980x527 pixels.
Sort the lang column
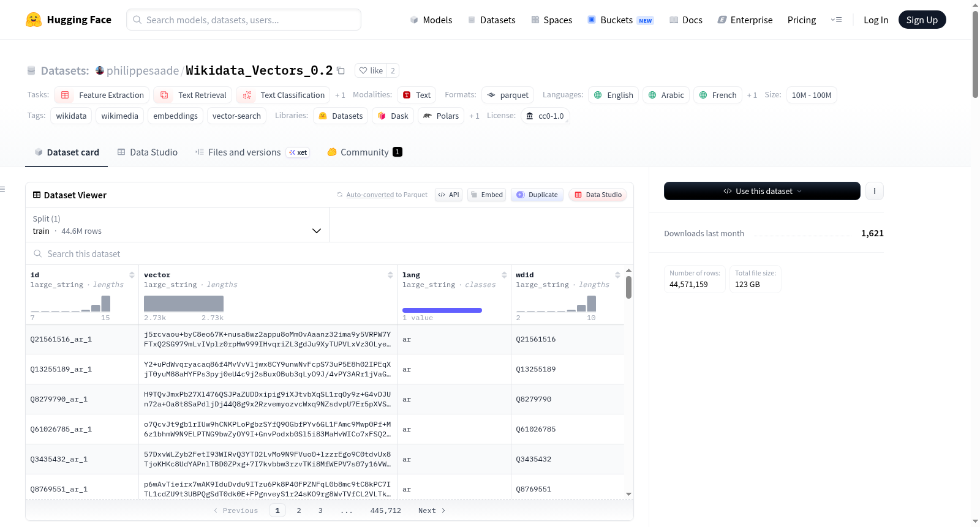tap(504, 275)
